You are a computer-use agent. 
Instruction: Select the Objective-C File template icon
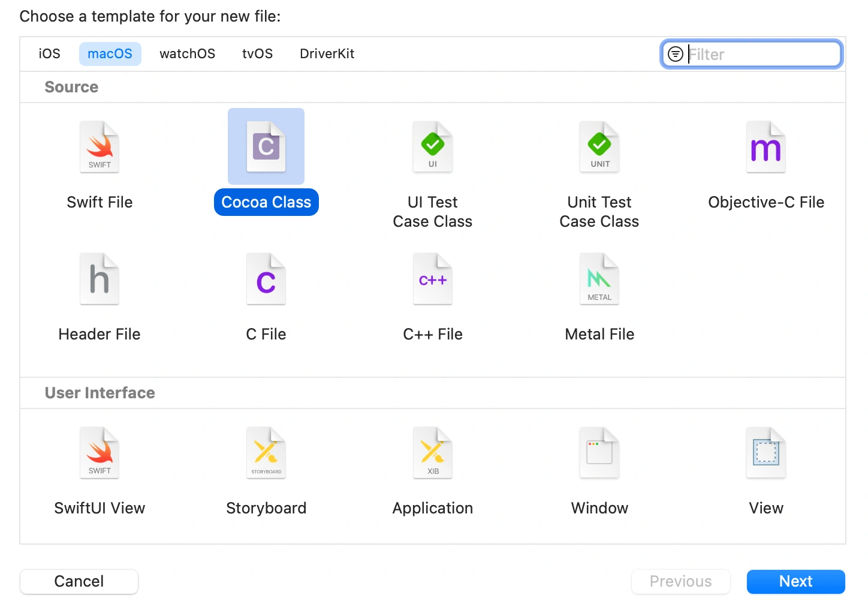(x=766, y=147)
